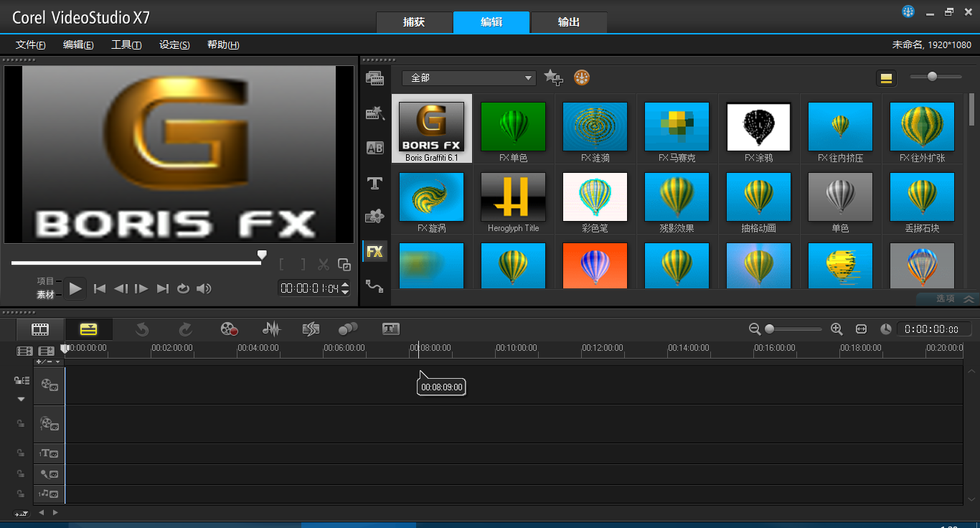Switch to Timeline view
The height and width of the screenshot is (528, 980).
88,329
